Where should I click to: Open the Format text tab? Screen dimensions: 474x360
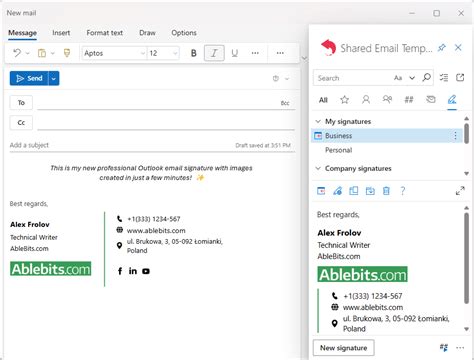coord(105,33)
